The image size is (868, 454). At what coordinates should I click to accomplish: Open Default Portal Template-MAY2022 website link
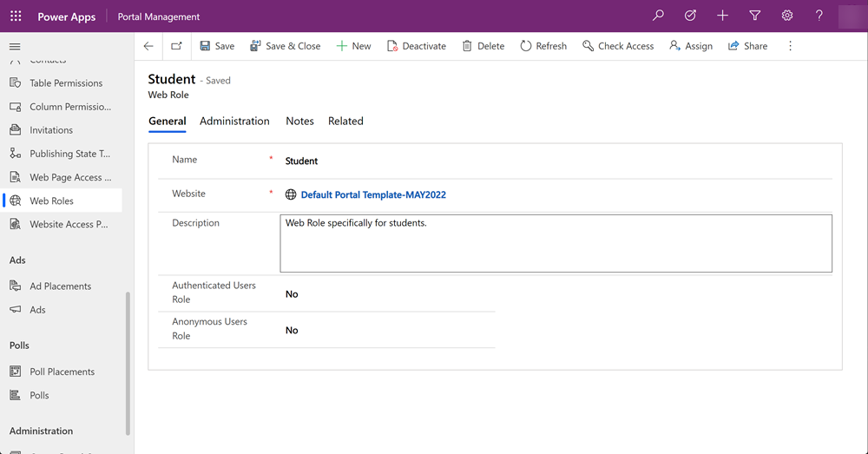point(373,195)
